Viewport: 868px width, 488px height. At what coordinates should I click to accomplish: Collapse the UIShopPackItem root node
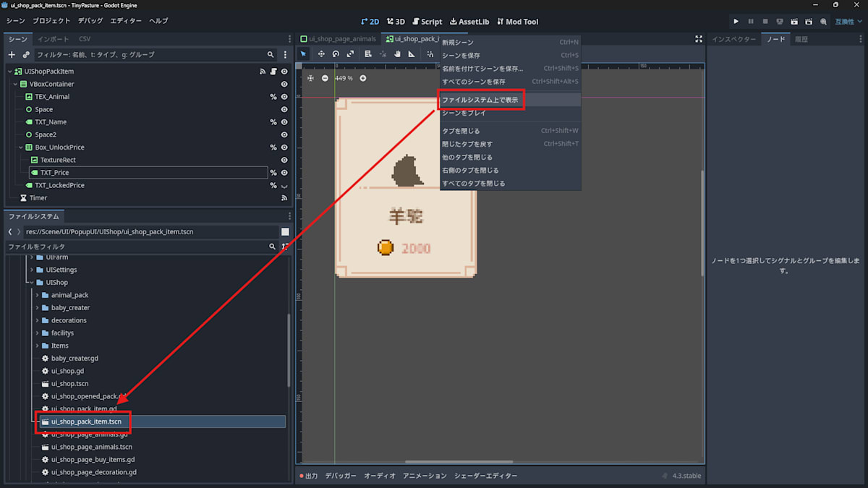[10, 72]
